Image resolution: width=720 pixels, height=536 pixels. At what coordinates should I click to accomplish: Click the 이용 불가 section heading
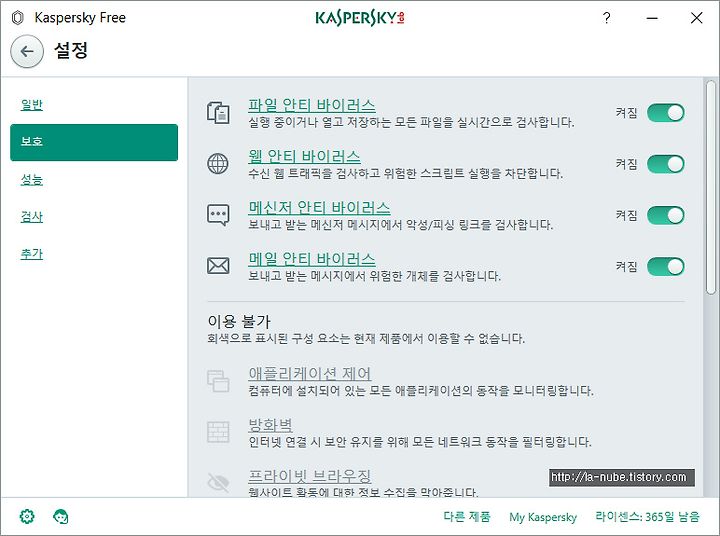pyautogui.click(x=239, y=321)
